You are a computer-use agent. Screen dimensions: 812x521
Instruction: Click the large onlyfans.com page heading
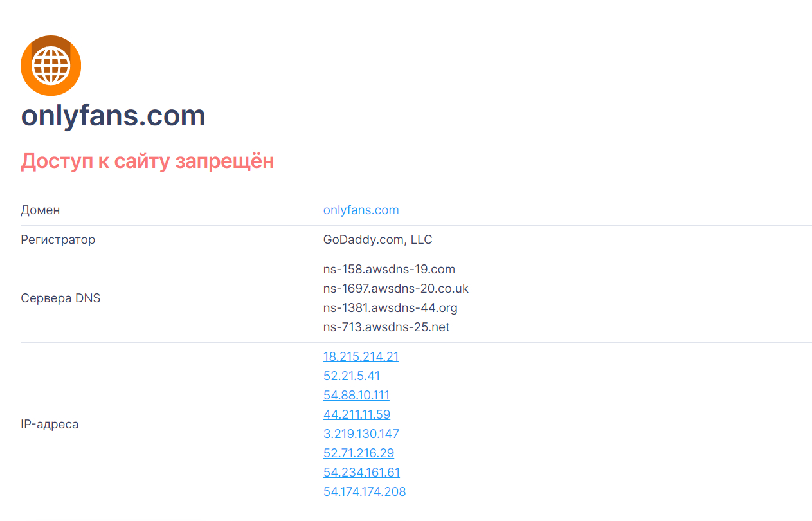coord(113,116)
